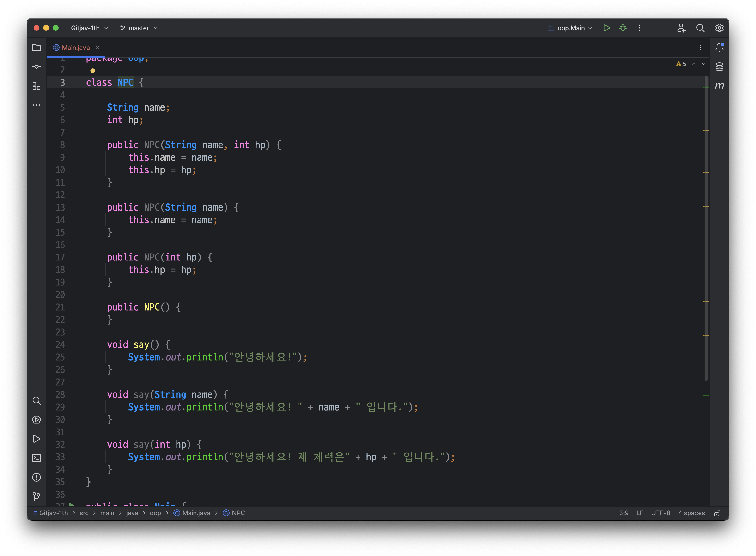The image size is (756, 556).
Task: Open the Commit tool window
Action: 36,67
